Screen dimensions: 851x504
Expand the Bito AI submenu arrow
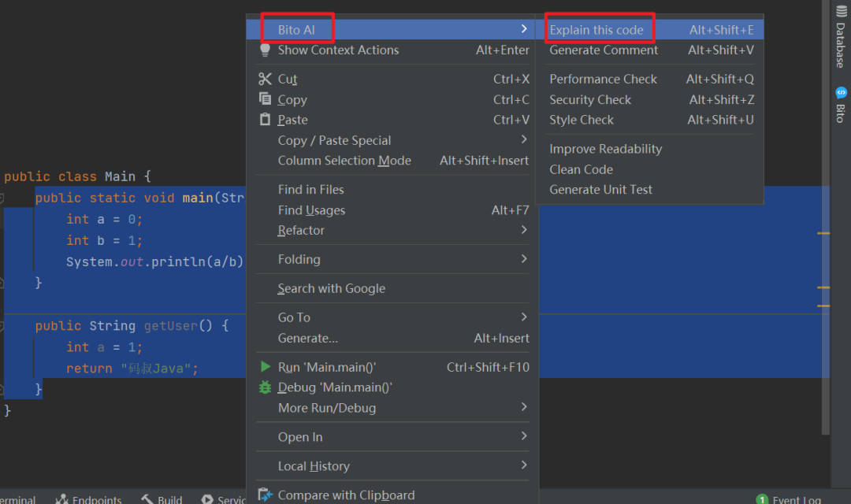[x=524, y=29]
